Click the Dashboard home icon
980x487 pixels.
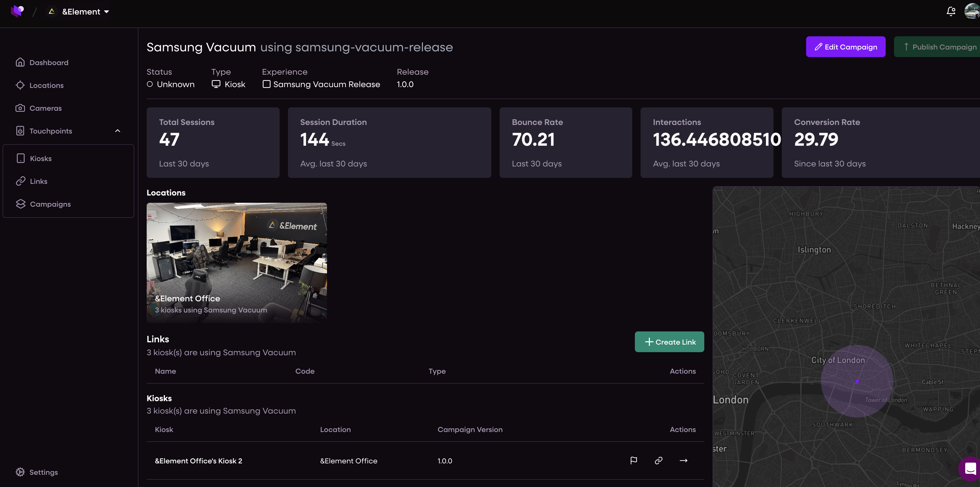(20, 62)
